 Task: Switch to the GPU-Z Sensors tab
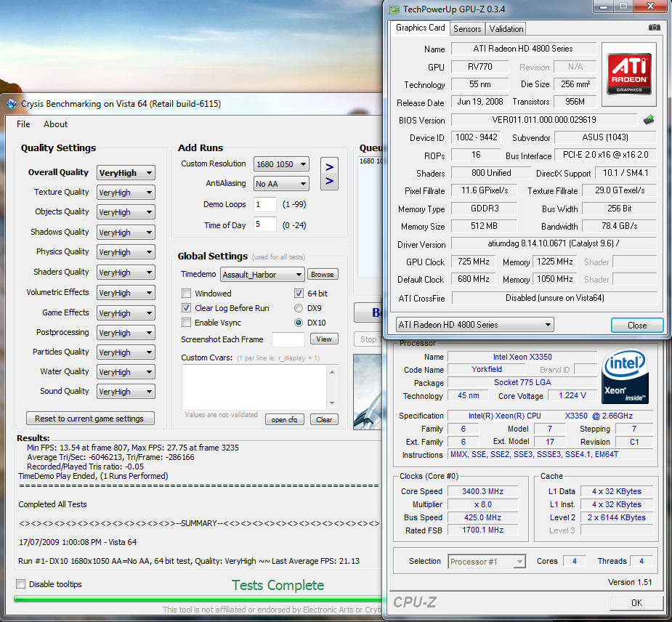pyautogui.click(x=467, y=29)
